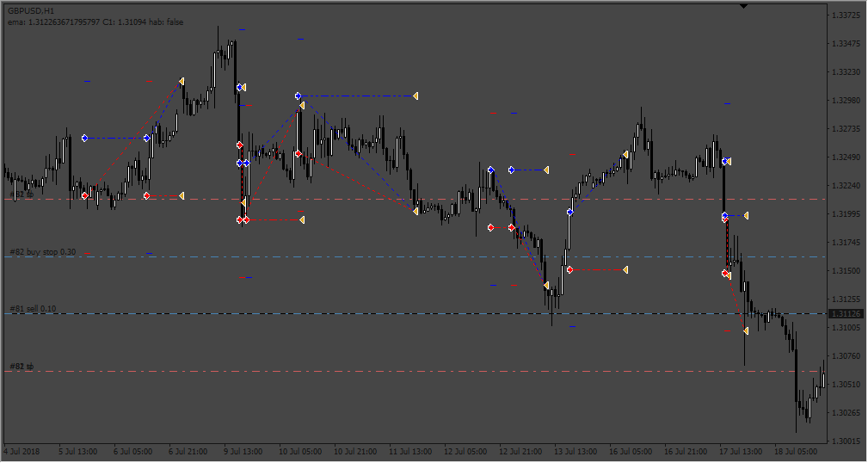The image size is (868, 463).
Task: Click the highlighted current price 1.31126 label
Action: click(x=846, y=314)
